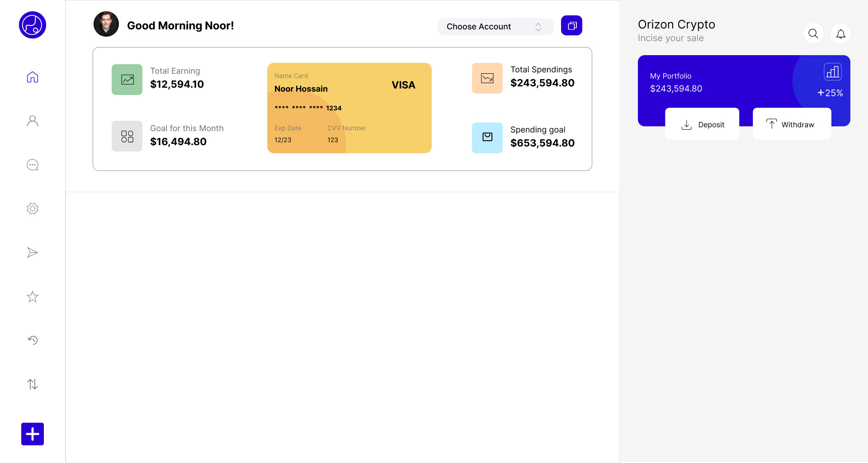The height and width of the screenshot is (463, 868).
Task: Open the user profile sidebar icon
Action: [32, 120]
